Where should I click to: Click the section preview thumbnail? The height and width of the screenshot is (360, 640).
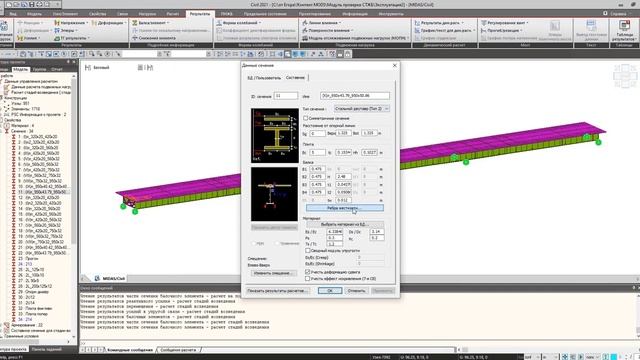(x=274, y=194)
